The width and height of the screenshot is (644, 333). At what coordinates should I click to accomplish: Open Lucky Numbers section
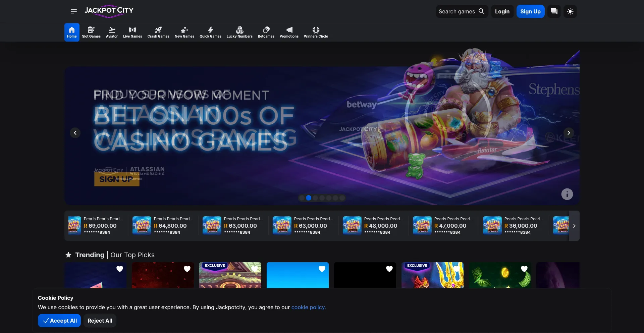[239, 32]
